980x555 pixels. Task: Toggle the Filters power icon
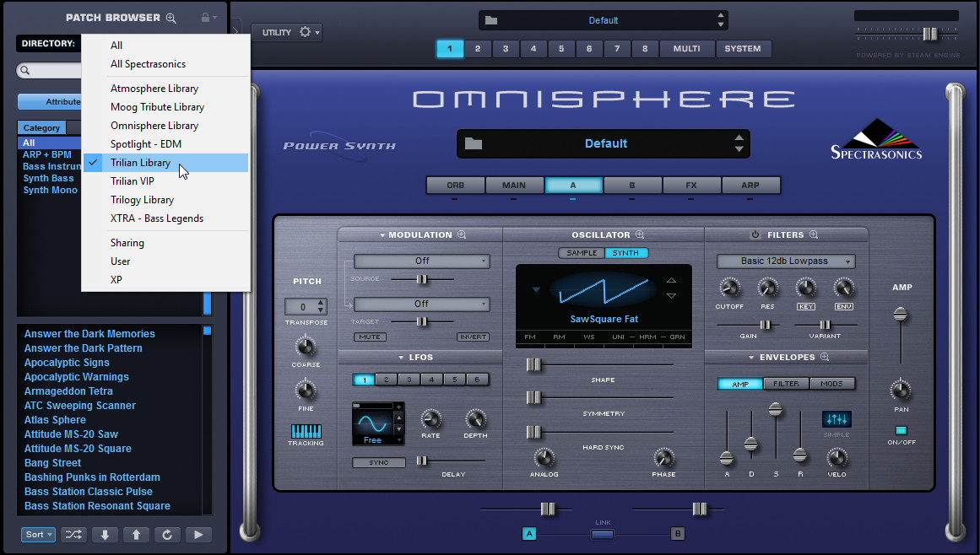pyautogui.click(x=755, y=234)
